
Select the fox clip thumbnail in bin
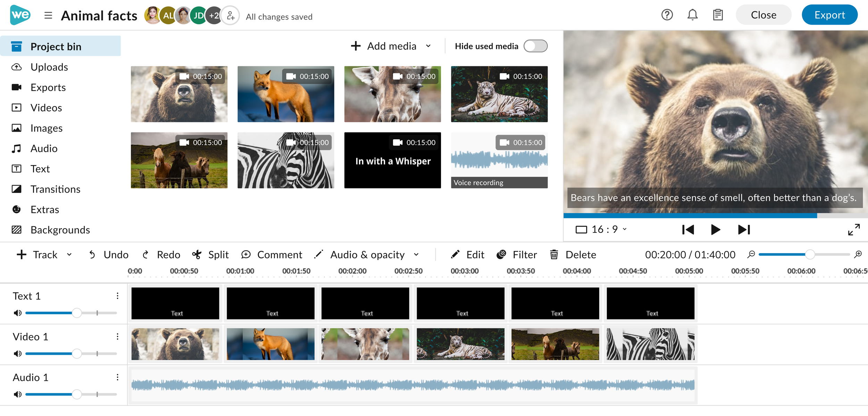[x=285, y=94]
